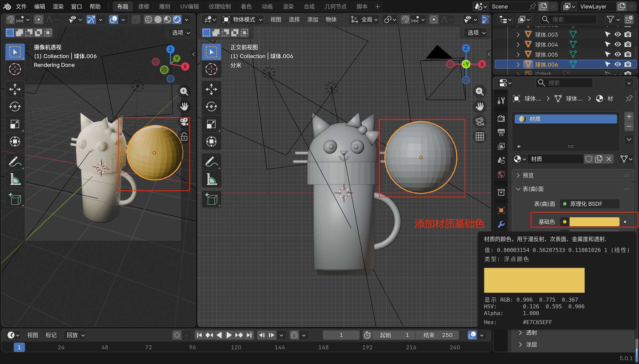Hide 球体.004 using its eye icon
The height and width of the screenshot is (364, 639).
(x=618, y=44)
